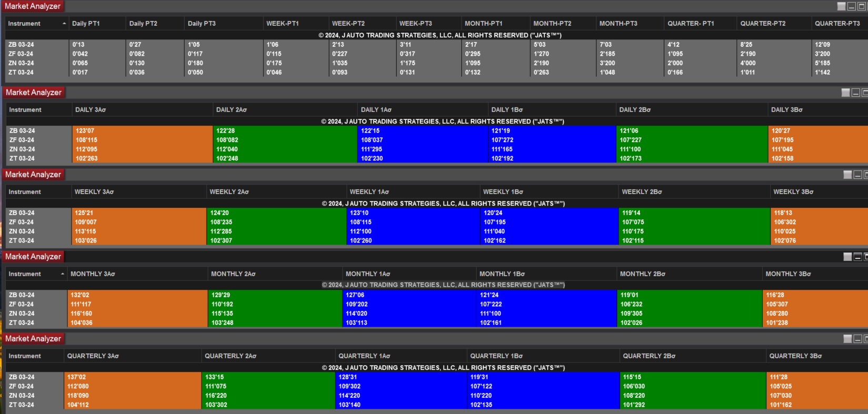Select the Market Analyzer tab above the DAILY 3Aσ table

34,93
